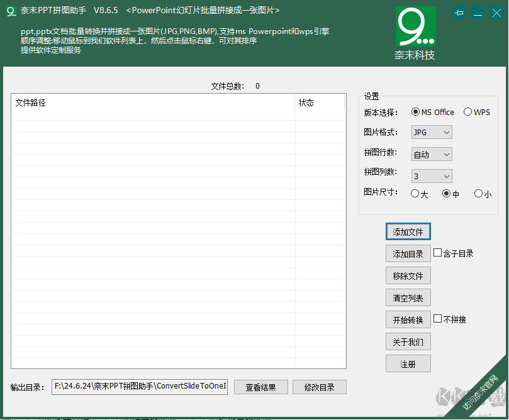Screen dimensions: 509x420
Task: Choose large image size 大
Action: coord(419,194)
